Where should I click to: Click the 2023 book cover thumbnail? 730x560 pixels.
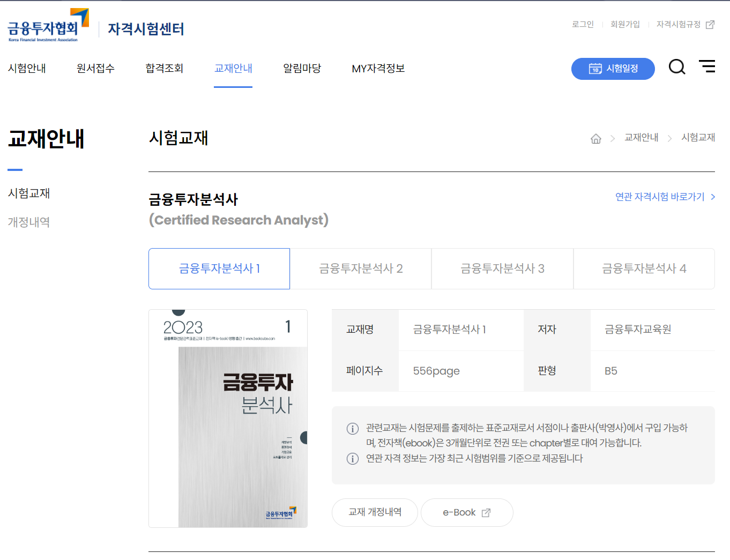228,419
